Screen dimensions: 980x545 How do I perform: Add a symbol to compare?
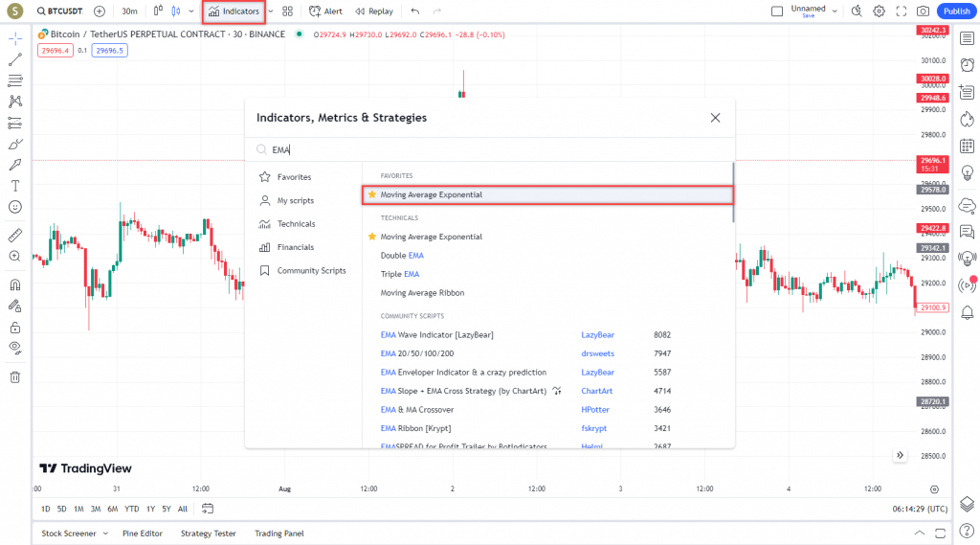point(100,11)
